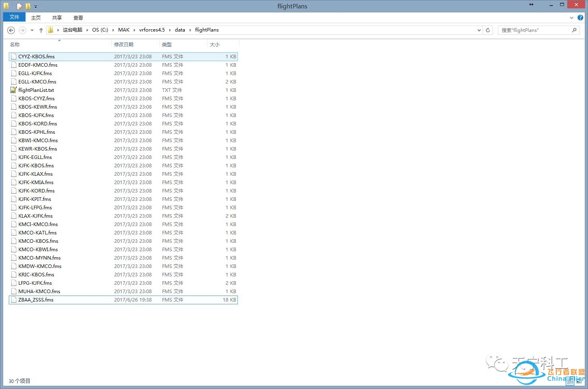Select the KJFK-LFPG.fms file name
588x389 pixels.
pos(35,208)
